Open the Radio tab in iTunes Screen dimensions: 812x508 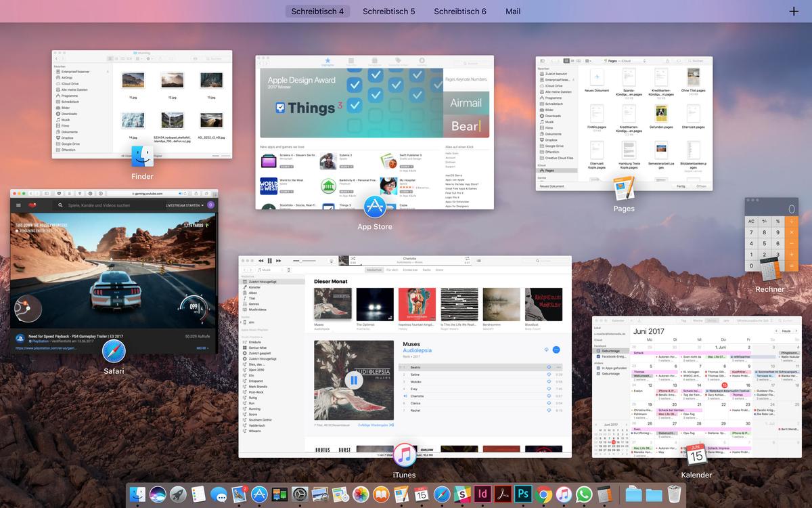[427, 270]
